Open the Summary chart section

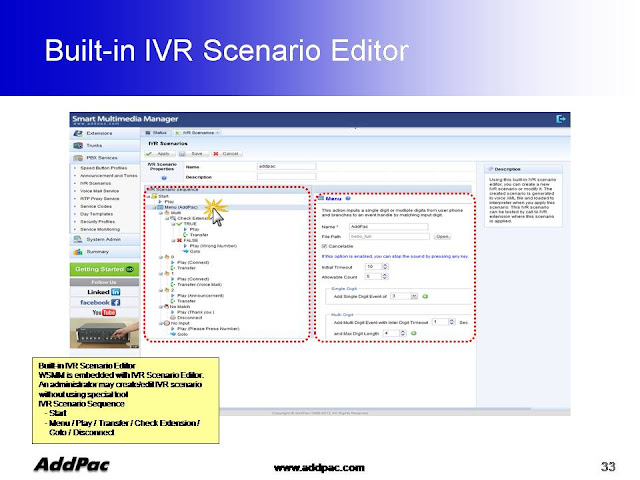tap(104, 252)
